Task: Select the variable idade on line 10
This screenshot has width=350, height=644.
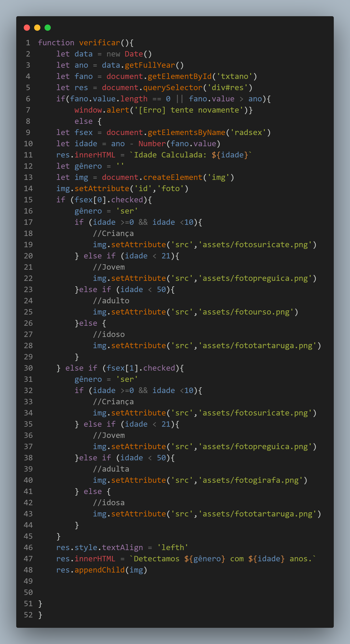Action: pos(86,144)
